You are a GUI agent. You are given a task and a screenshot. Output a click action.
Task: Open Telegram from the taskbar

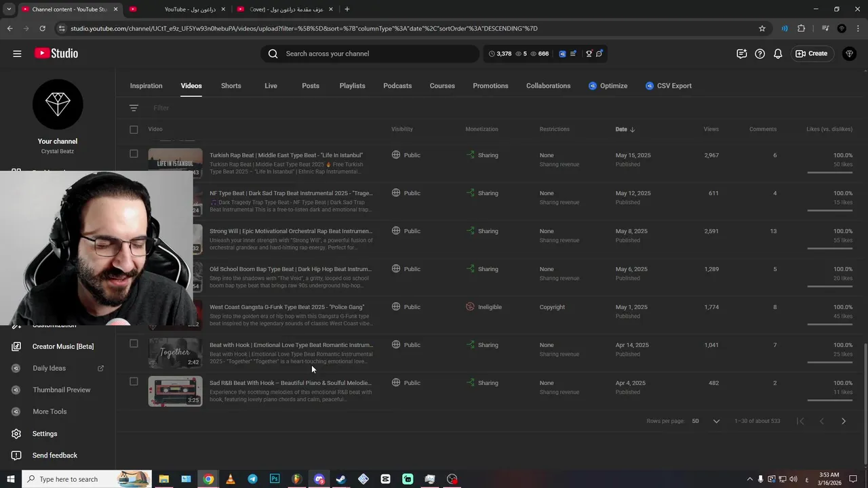[x=252, y=479]
